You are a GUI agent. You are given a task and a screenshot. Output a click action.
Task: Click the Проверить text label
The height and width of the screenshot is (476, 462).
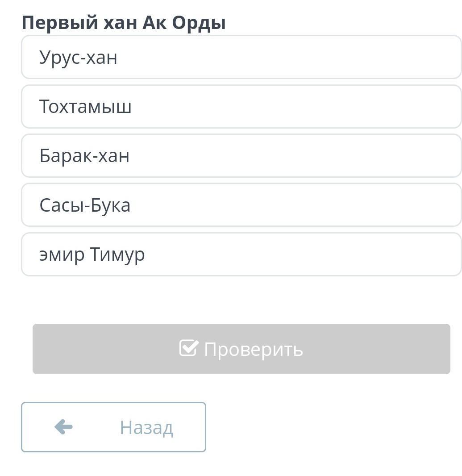pos(253,349)
